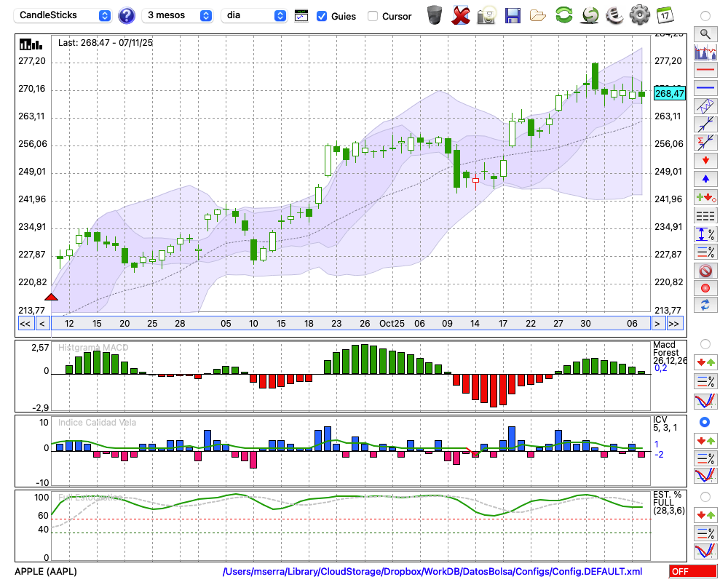Image resolution: width=728 pixels, height=582 pixels.
Task: Open the dia interval dropdown
Action: (x=255, y=15)
